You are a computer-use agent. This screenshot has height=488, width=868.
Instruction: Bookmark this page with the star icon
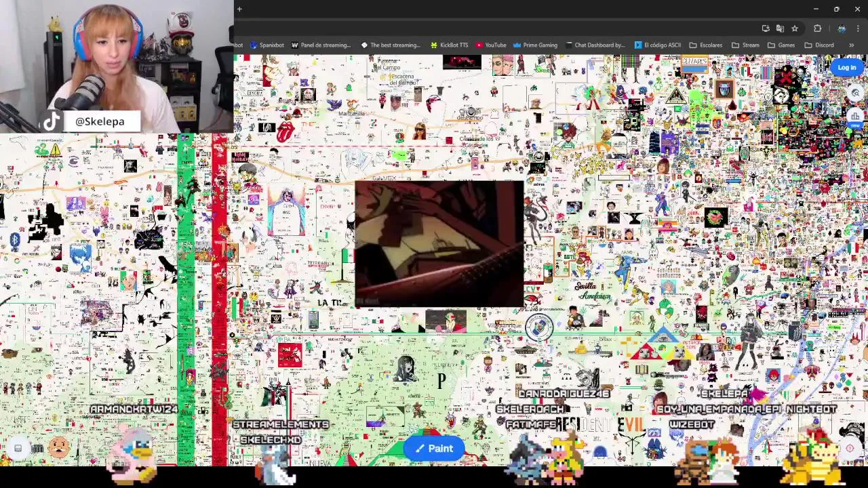[795, 28]
